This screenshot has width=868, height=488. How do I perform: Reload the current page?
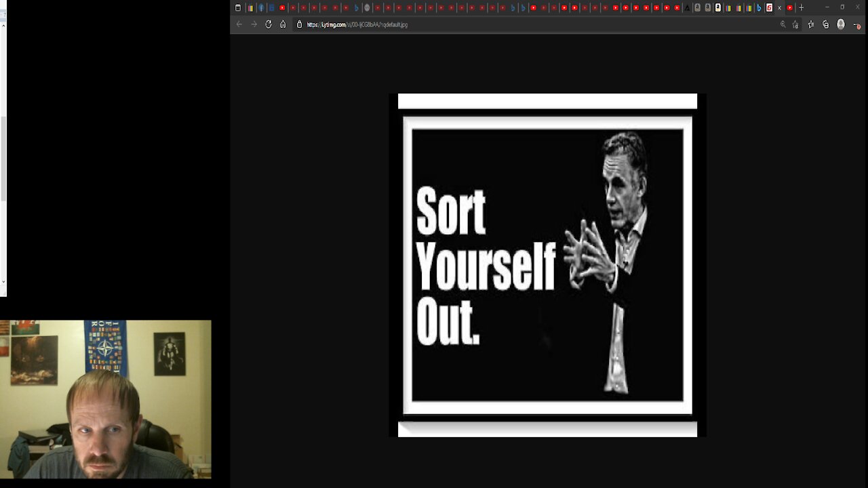(269, 24)
